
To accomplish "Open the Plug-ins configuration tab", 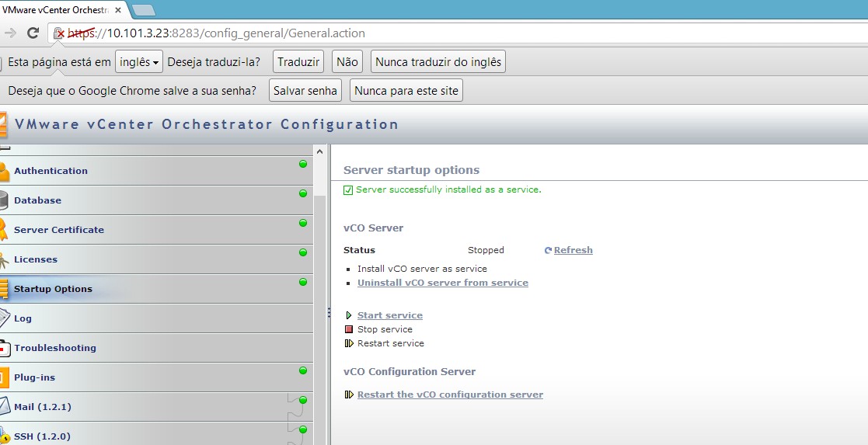I will click(x=34, y=377).
